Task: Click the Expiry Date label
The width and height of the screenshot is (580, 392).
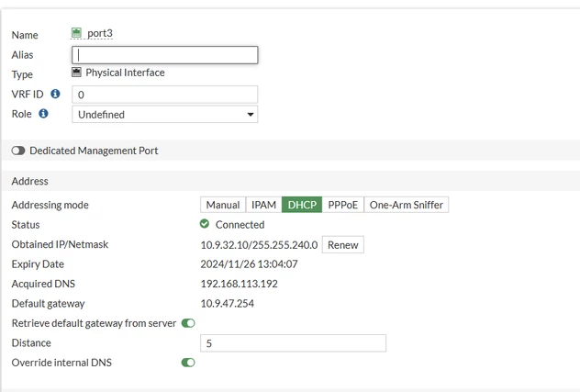Action: 38,263
